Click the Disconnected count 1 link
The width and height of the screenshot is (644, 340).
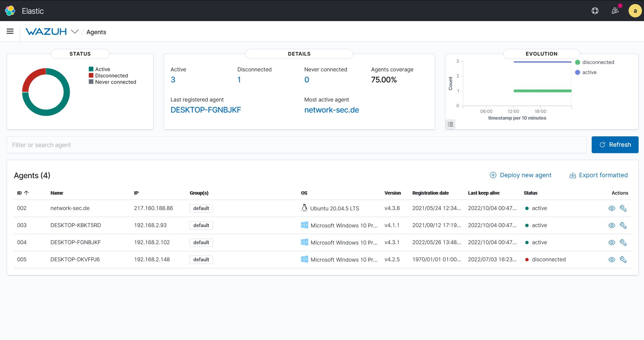coord(239,80)
